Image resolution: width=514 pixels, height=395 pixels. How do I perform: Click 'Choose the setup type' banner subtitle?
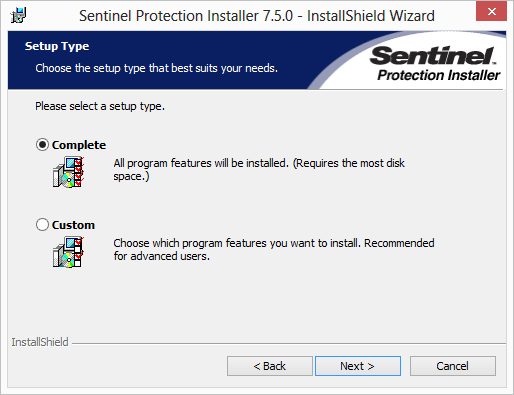tap(157, 68)
